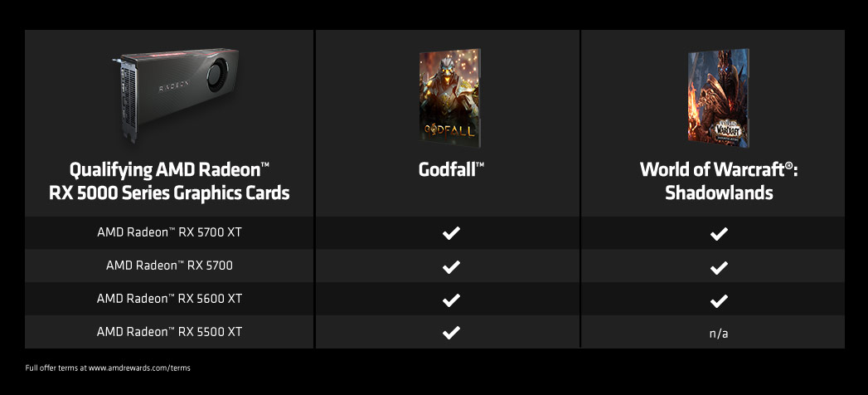Click the Radeon graphics card image
Screen dimensions: 868x395
coord(176,94)
